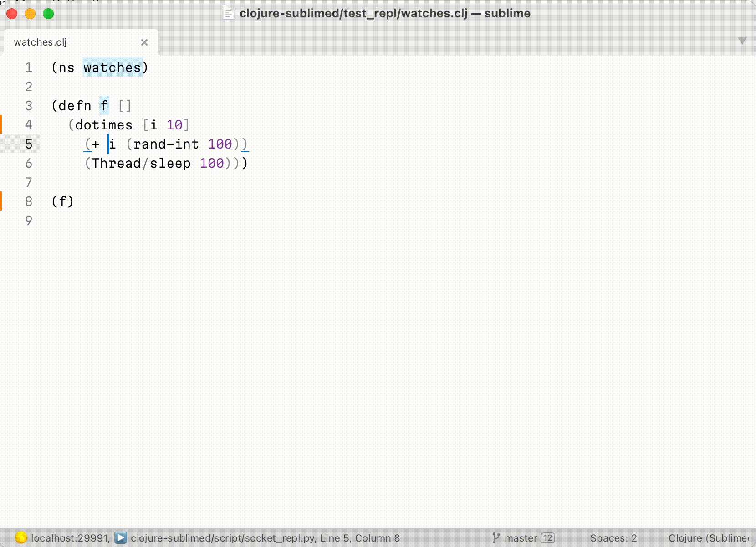
Task: Click the 12 changes badge
Action: tap(548, 538)
